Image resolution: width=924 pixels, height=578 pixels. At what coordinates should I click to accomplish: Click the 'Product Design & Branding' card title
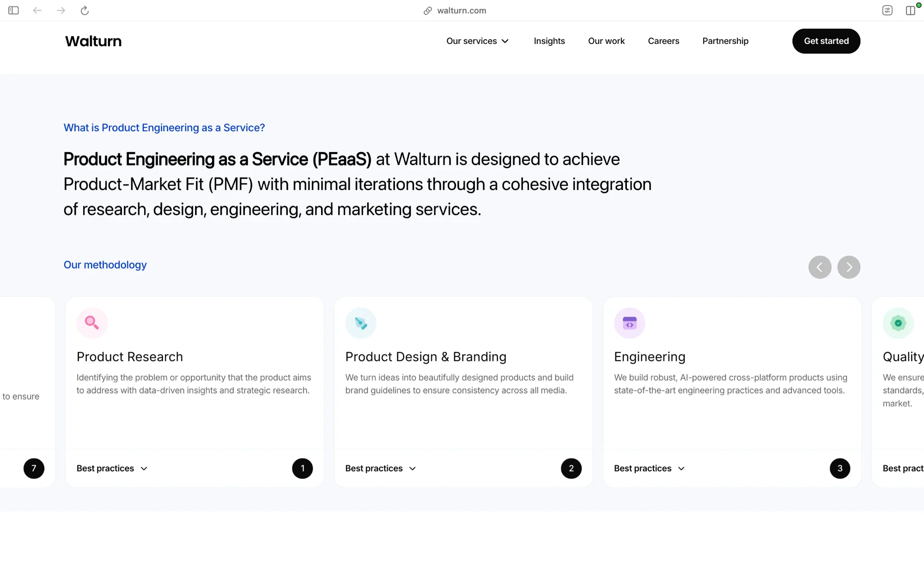pyautogui.click(x=426, y=357)
